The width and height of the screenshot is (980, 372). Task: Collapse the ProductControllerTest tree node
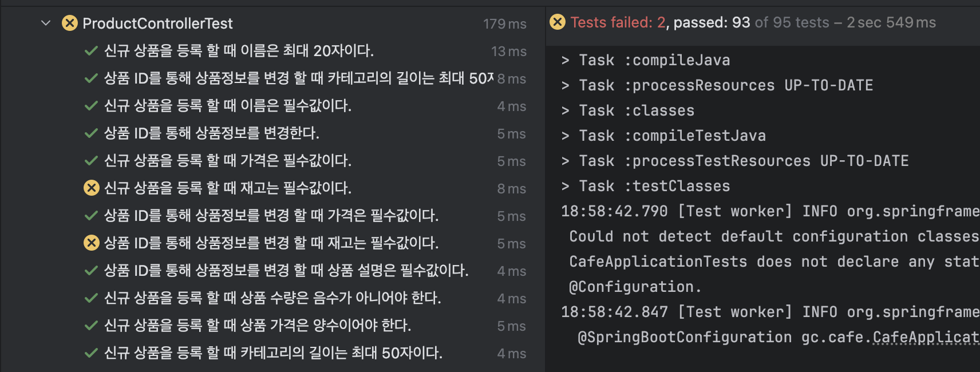[x=46, y=23]
